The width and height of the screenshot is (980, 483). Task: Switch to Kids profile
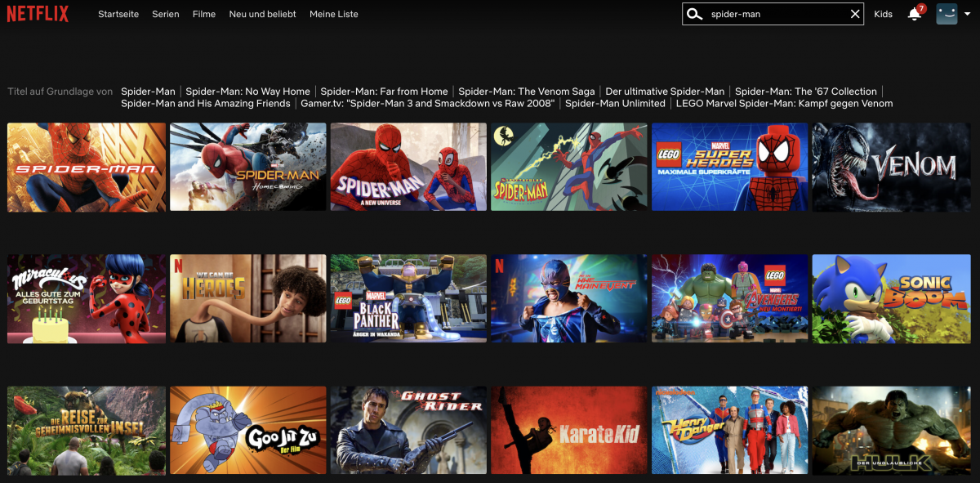883,14
